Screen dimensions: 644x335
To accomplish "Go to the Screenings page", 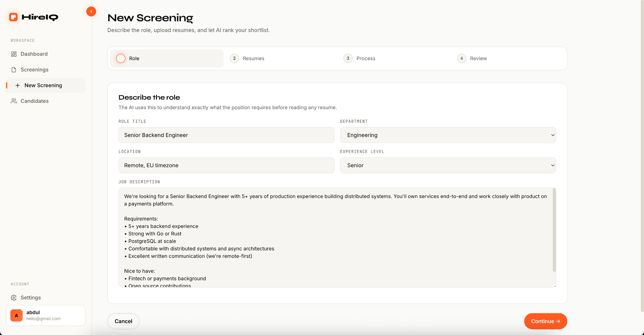I will pos(46,70).
